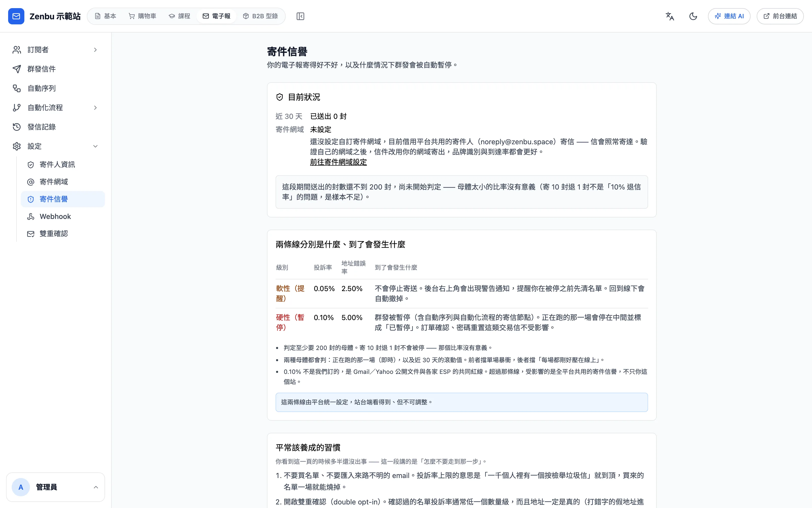This screenshot has width=812, height=508.
Task: Click the 雙重確認 mail check icon
Action: tap(31, 234)
